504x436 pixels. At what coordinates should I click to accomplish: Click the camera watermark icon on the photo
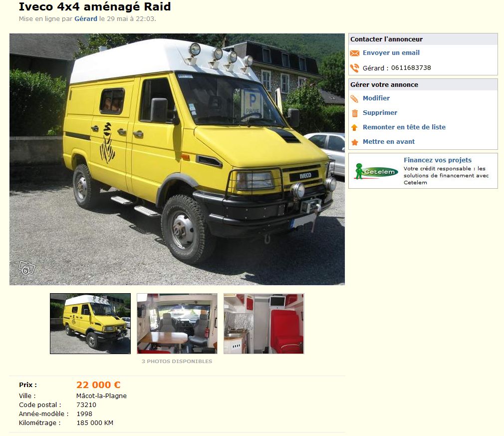pos(26,268)
